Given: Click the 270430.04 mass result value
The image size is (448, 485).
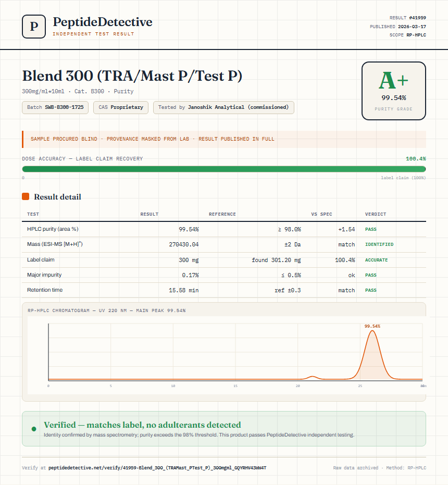Looking at the screenshot, I should point(184,244).
